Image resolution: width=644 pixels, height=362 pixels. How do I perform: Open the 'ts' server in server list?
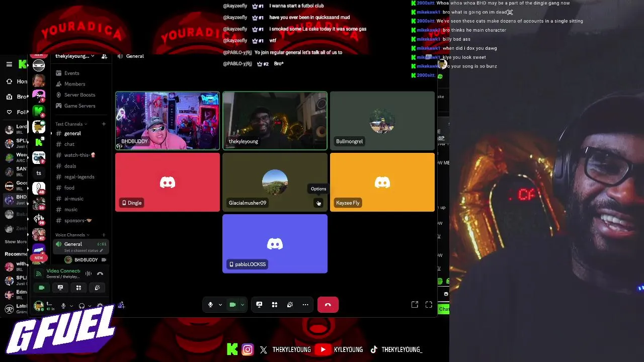tap(39, 173)
